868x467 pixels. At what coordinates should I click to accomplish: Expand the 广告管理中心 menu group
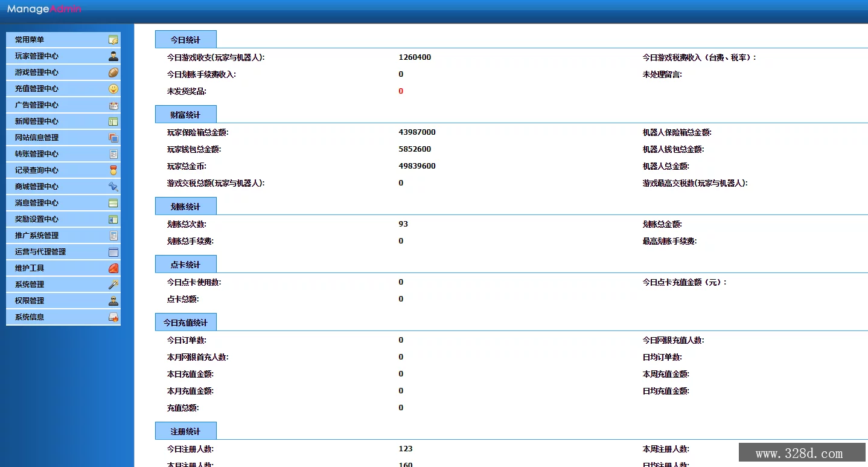coord(37,105)
